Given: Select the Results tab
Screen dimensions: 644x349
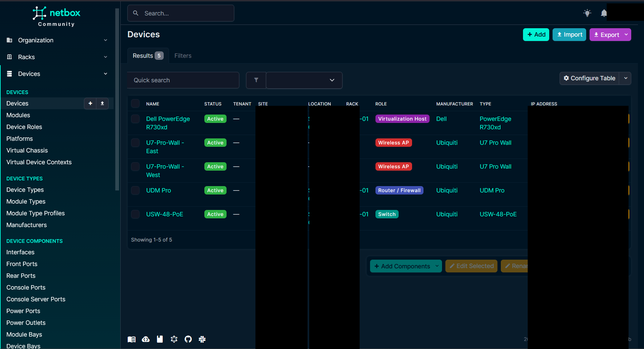Looking at the screenshot, I should (x=148, y=56).
